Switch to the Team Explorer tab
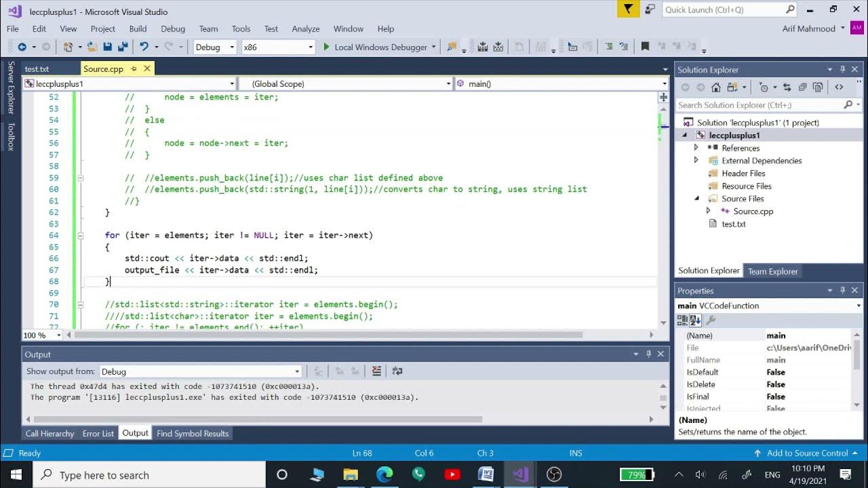Viewport: 868px width, 488px height. point(772,271)
